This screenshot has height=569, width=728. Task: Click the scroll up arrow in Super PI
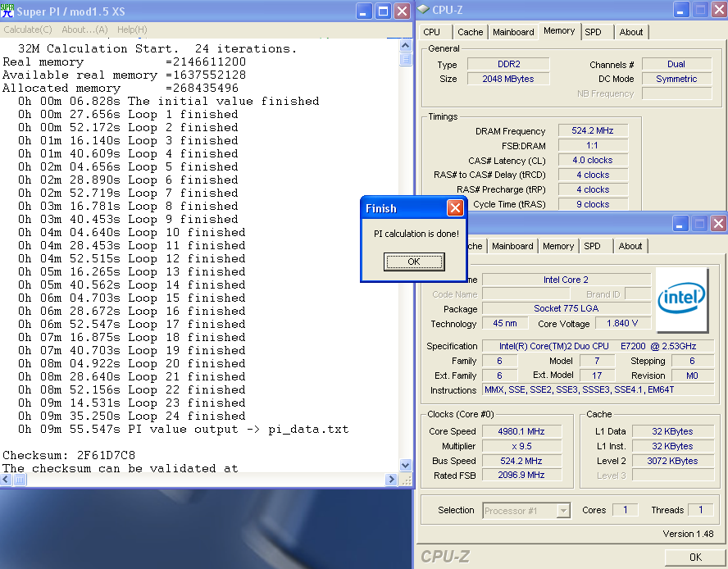[405, 46]
